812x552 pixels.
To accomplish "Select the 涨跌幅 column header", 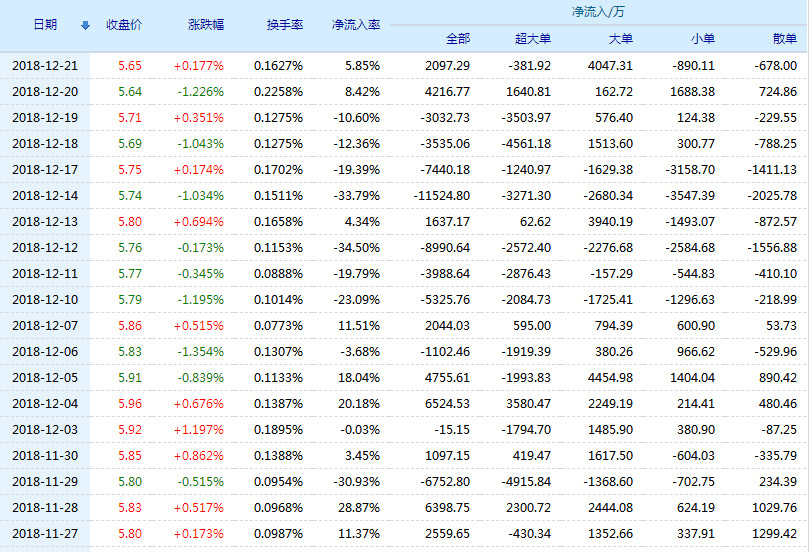I will (x=206, y=25).
